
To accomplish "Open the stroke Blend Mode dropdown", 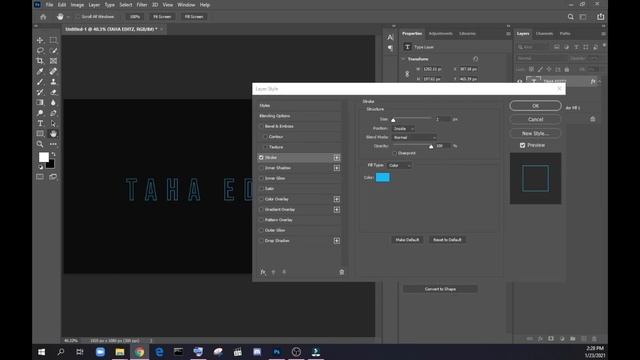I will click(414, 138).
